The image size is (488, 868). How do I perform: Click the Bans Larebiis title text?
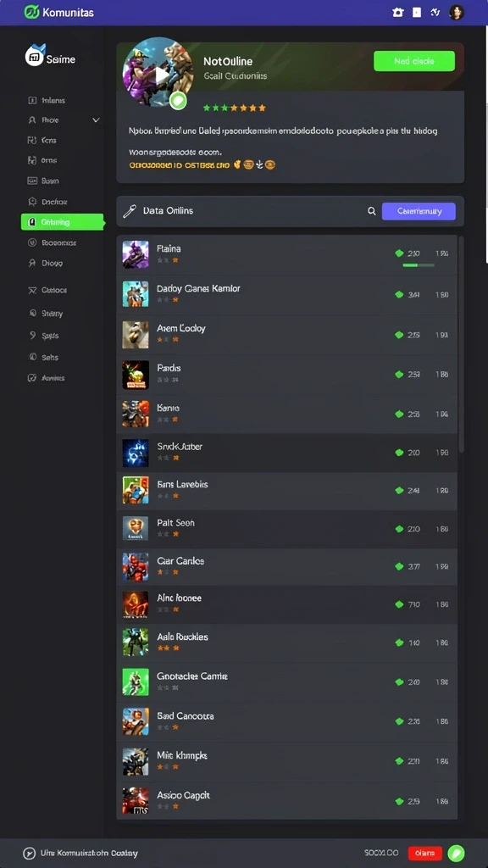click(x=183, y=484)
